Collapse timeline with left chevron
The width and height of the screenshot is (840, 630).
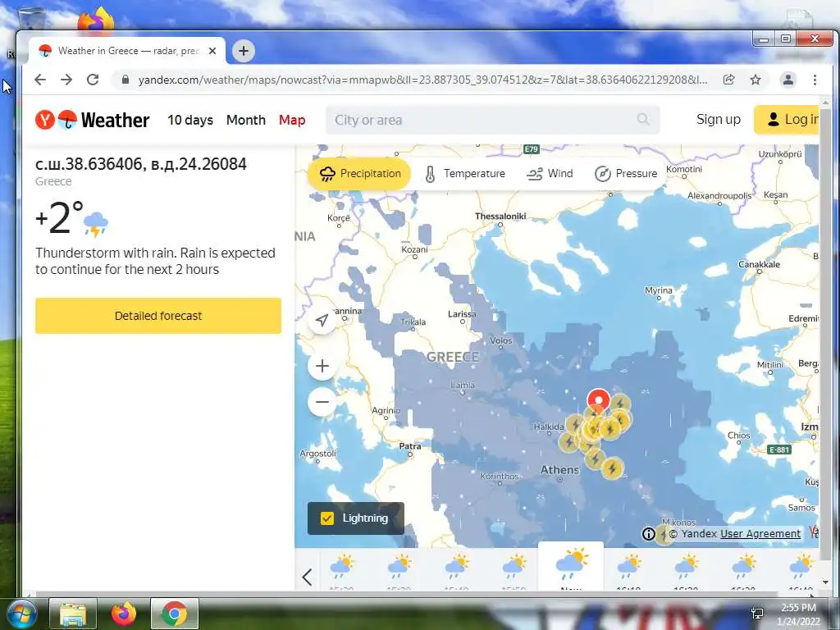[307, 577]
